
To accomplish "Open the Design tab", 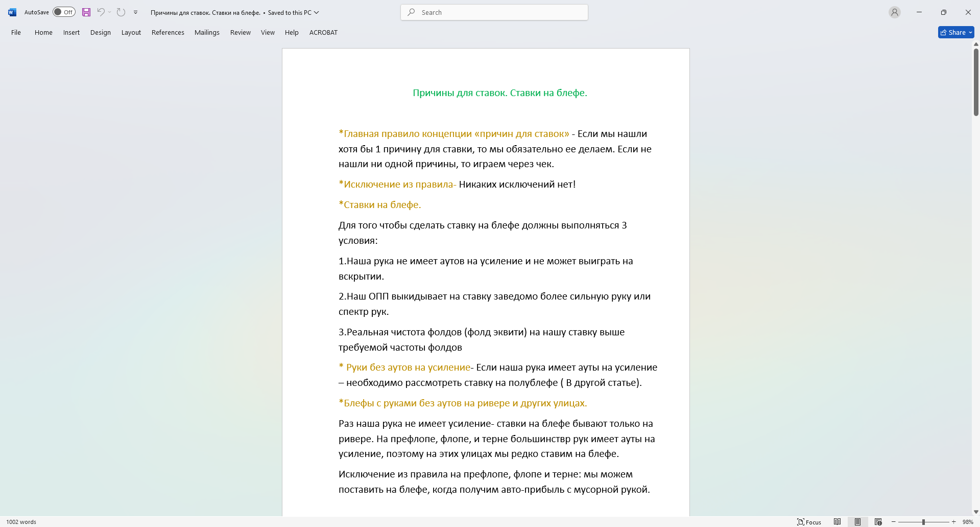I will [x=101, y=32].
